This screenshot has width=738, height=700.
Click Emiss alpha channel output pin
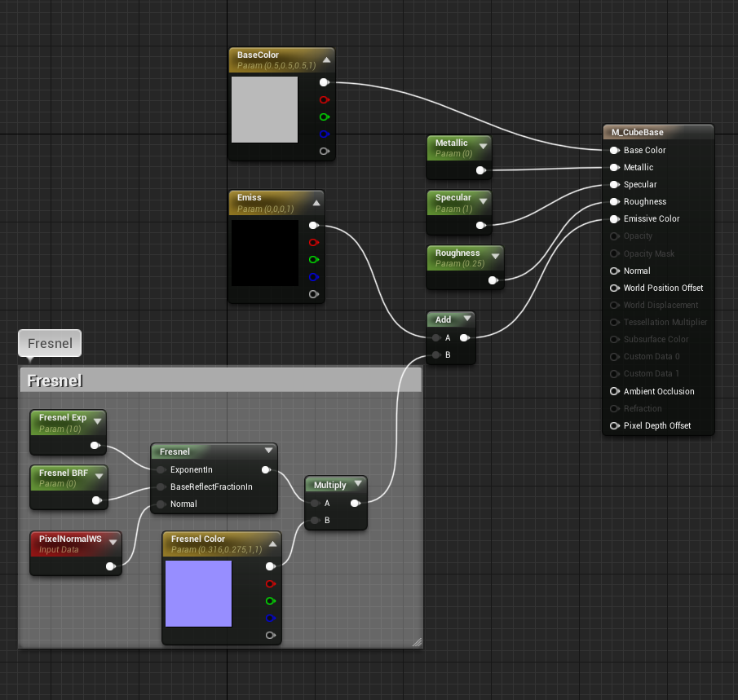(314, 294)
